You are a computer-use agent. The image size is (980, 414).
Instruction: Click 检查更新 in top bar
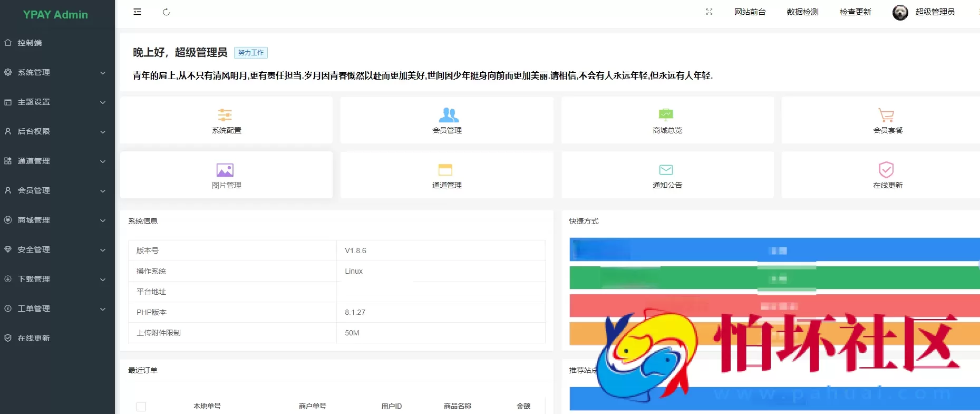pos(855,12)
